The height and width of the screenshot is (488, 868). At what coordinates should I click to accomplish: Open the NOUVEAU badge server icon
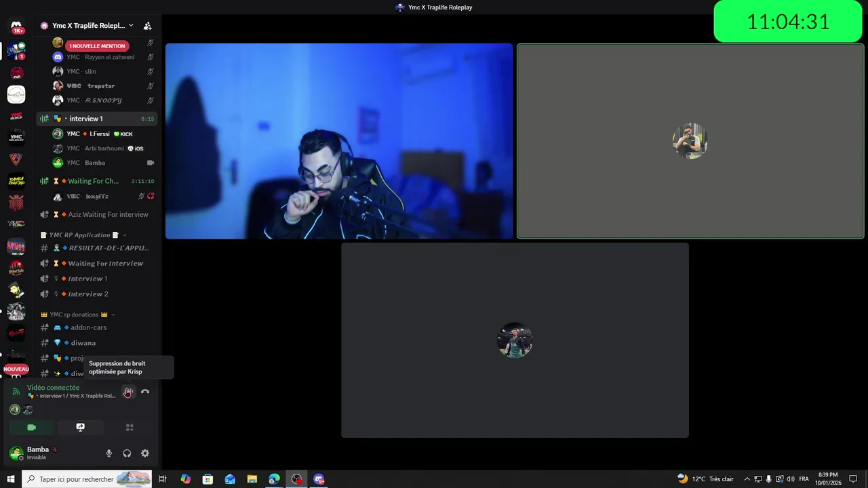pos(16,369)
